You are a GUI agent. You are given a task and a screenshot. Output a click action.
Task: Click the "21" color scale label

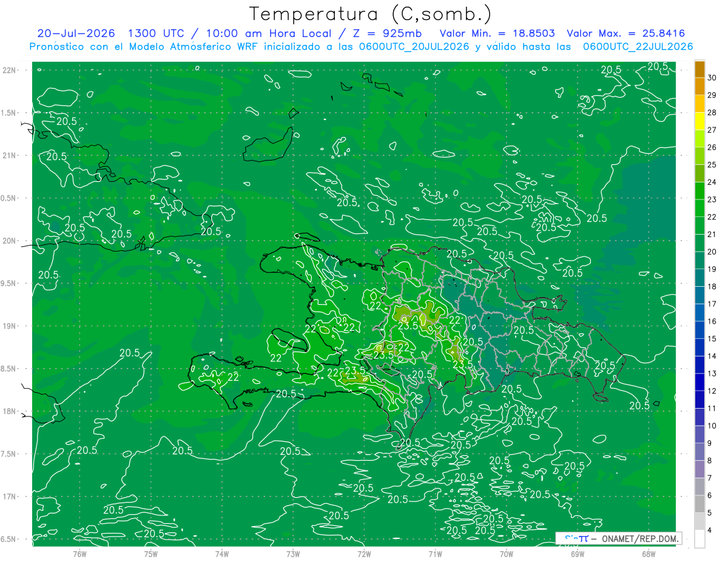[x=712, y=234]
